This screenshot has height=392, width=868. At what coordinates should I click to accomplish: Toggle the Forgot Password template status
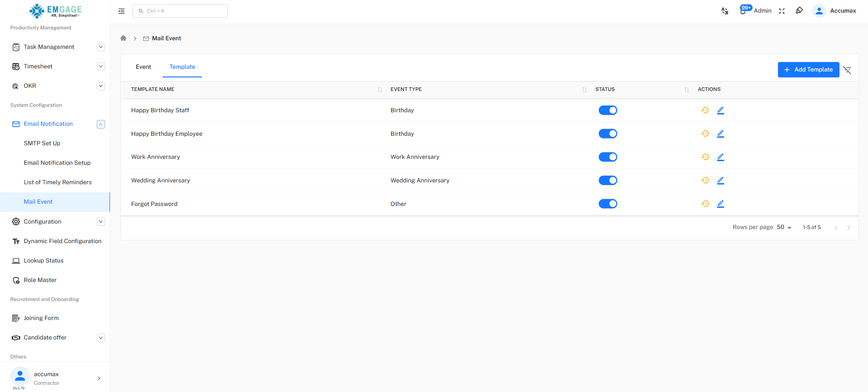(608, 204)
